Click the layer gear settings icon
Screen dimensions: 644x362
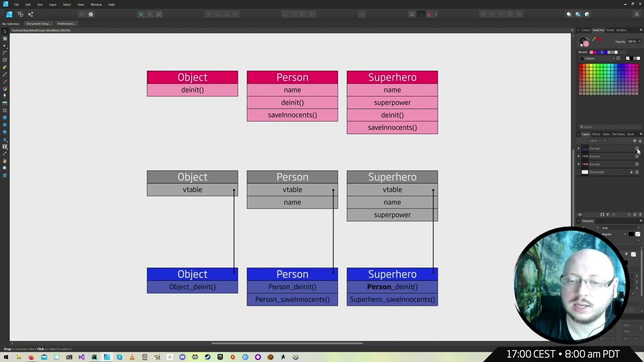tap(634, 141)
